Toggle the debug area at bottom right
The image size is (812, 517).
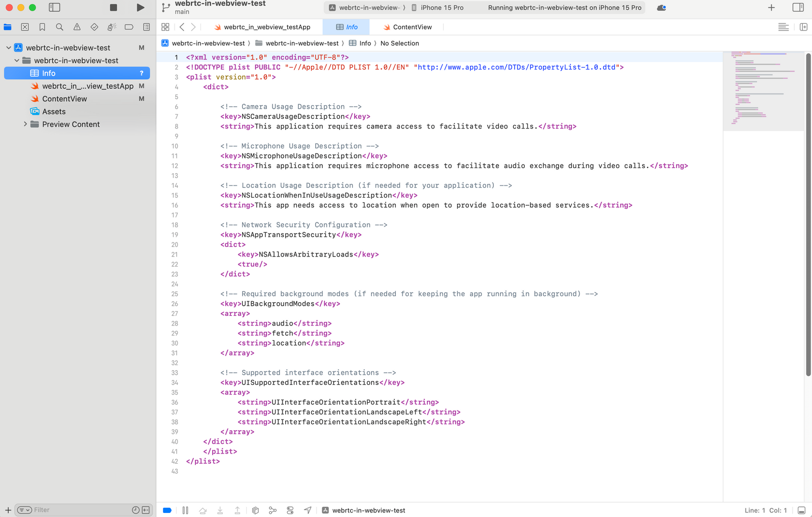point(801,510)
